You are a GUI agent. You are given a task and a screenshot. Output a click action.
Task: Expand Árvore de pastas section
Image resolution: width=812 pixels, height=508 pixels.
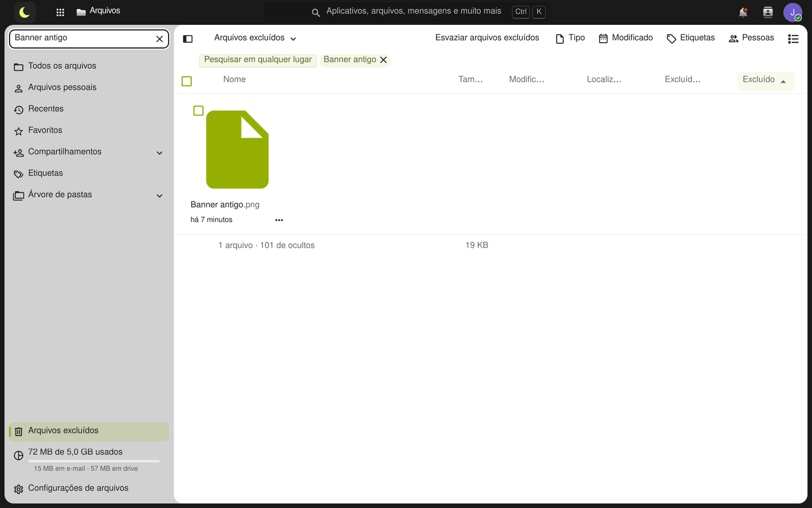point(159,196)
